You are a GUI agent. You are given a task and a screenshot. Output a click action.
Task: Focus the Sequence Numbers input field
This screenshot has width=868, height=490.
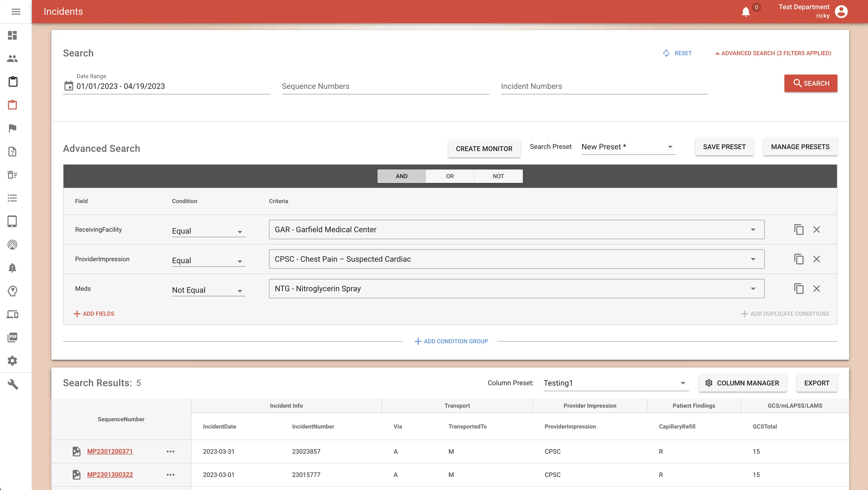(x=386, y=86)
